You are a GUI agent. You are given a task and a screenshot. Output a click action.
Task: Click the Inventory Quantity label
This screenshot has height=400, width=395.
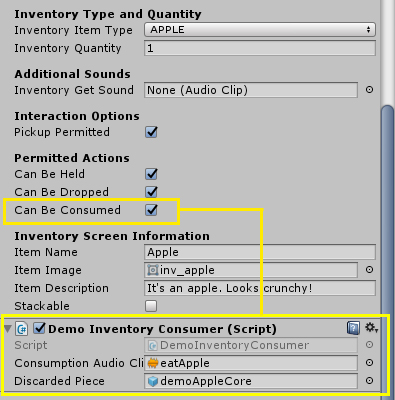tap(68, 48)
